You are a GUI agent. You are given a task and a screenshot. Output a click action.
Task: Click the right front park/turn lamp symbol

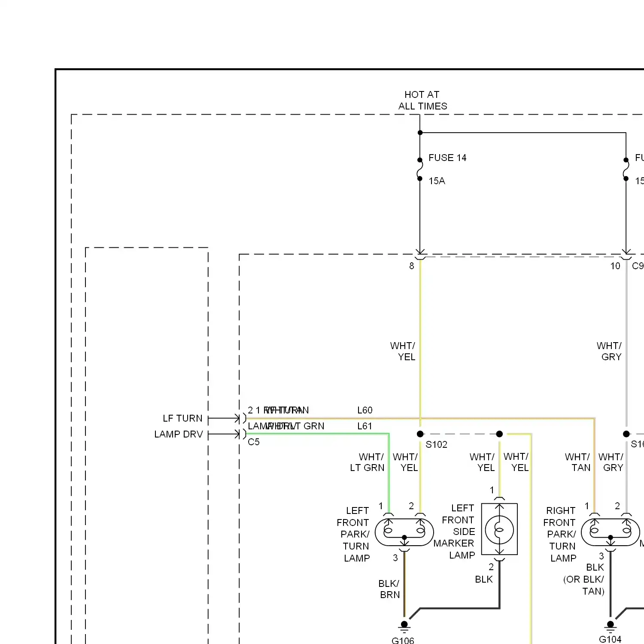pyautogui.click(x=611, y=532)
